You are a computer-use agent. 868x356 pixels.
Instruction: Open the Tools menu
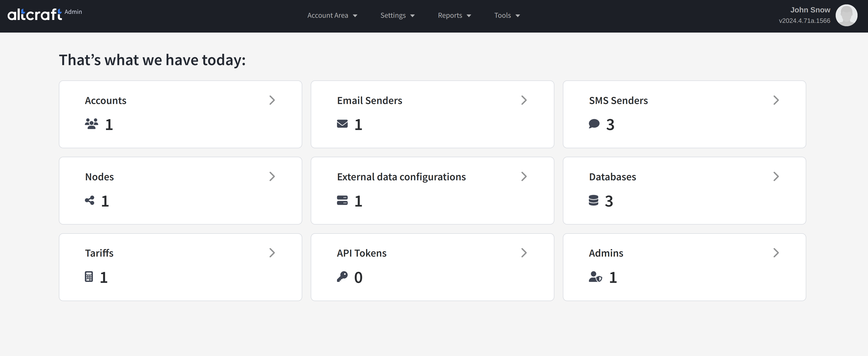tap(506, 16)
